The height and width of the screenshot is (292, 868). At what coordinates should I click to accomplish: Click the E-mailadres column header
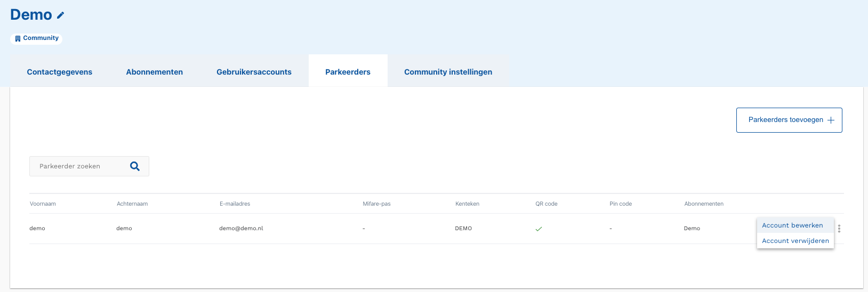coord(235,204)
